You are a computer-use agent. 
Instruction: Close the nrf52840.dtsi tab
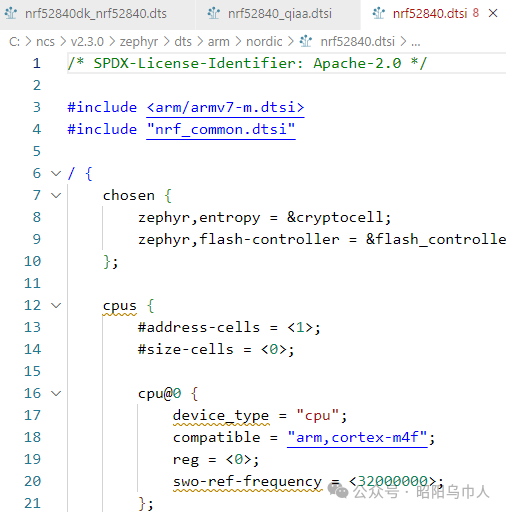(493, 14)
